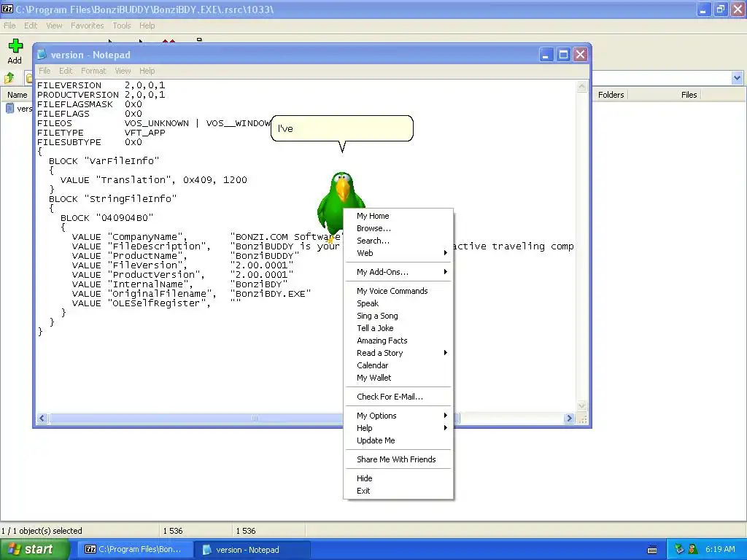Click the BonziBUDDY parrot tray icon
The image size is (747, 560).
693,550
